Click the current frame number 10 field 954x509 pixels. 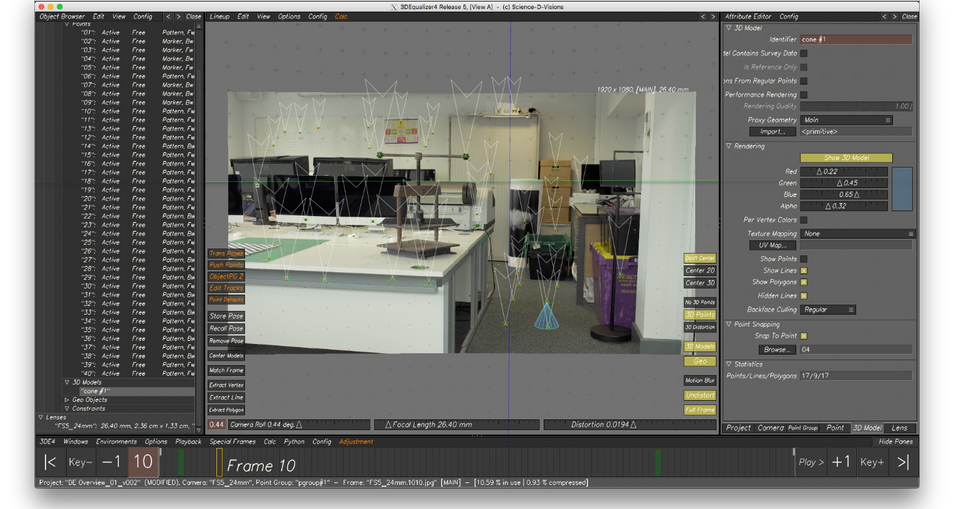[143, 462]
